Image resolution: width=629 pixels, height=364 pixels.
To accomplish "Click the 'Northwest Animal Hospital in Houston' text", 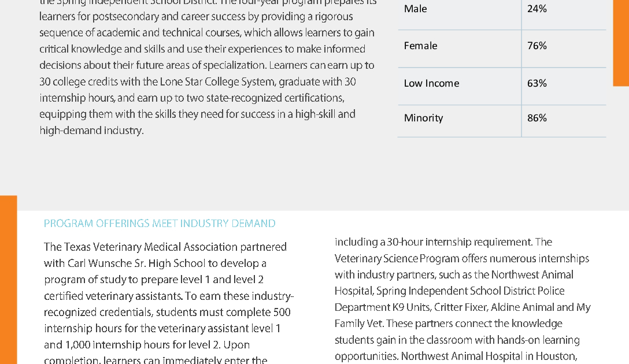I will [489, 356].
